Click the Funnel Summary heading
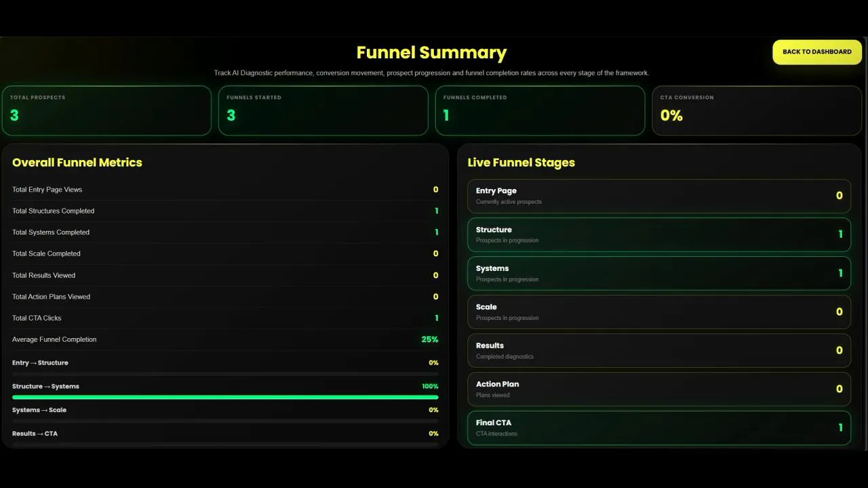This screenshot has width=868, height=488. [x=431, y=53]
